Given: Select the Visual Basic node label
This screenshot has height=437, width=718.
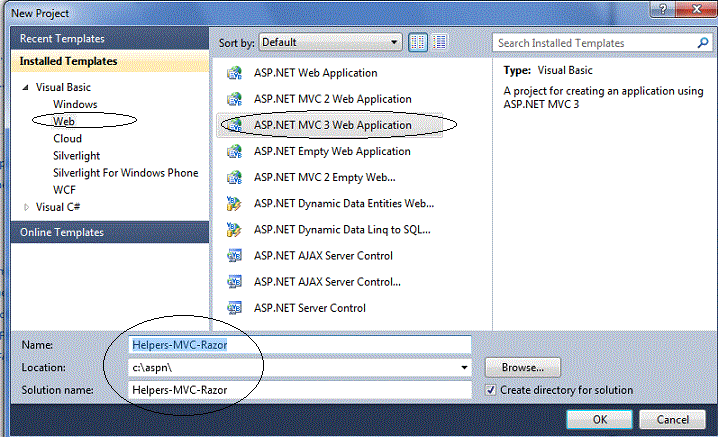Looking at the screenshot, I should pos(63,87).
